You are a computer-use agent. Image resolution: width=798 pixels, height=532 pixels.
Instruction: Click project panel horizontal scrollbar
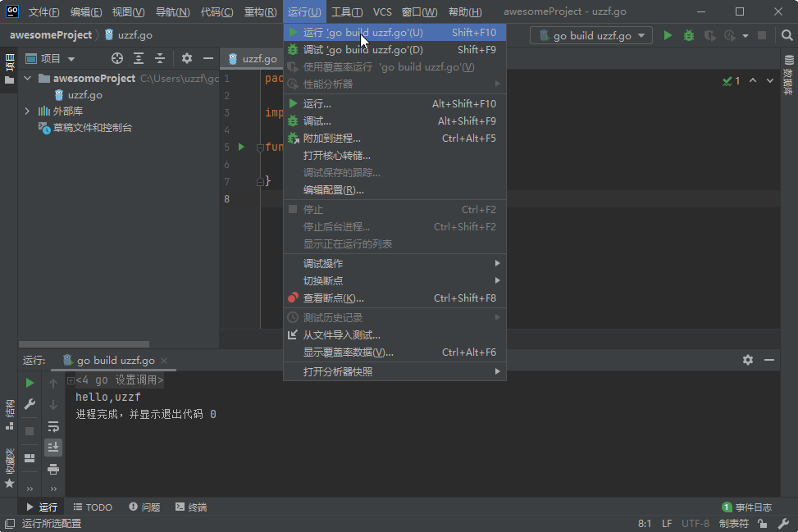[84, 344]
